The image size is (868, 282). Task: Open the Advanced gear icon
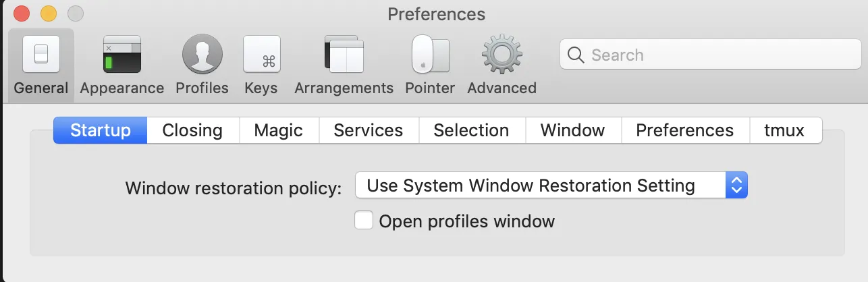[501, 55]
